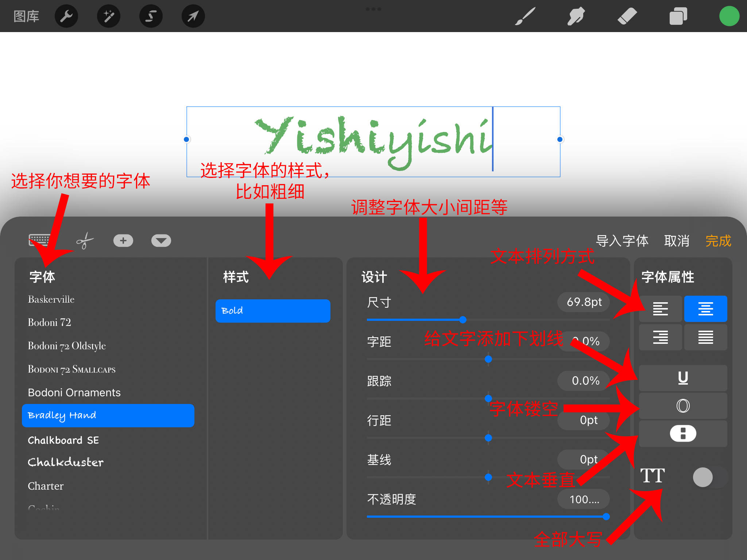Open the Layers panel
The width and height of the screenshot is (747, 560).
pyautogui.click(x=678, y=16)
